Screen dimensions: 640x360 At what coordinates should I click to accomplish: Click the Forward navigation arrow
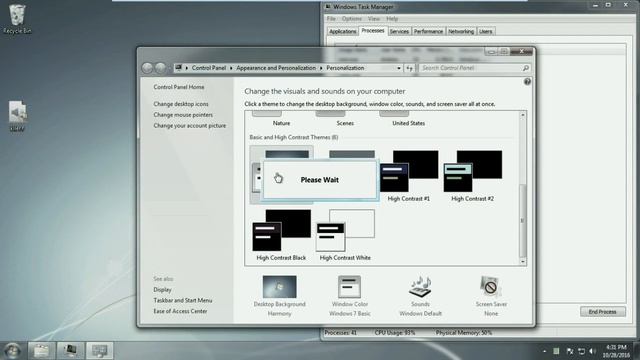[x=160, y=68]
